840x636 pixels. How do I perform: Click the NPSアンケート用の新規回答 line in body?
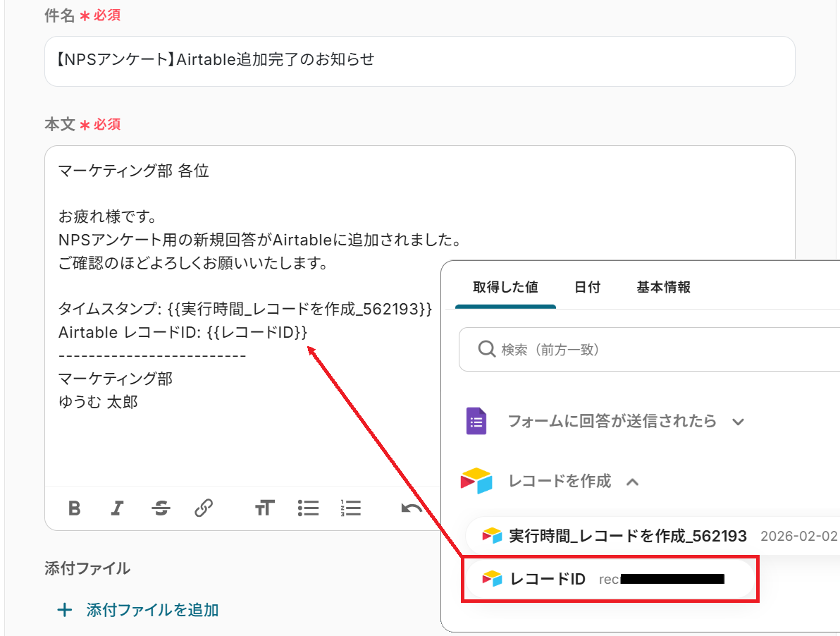(260, 240)
